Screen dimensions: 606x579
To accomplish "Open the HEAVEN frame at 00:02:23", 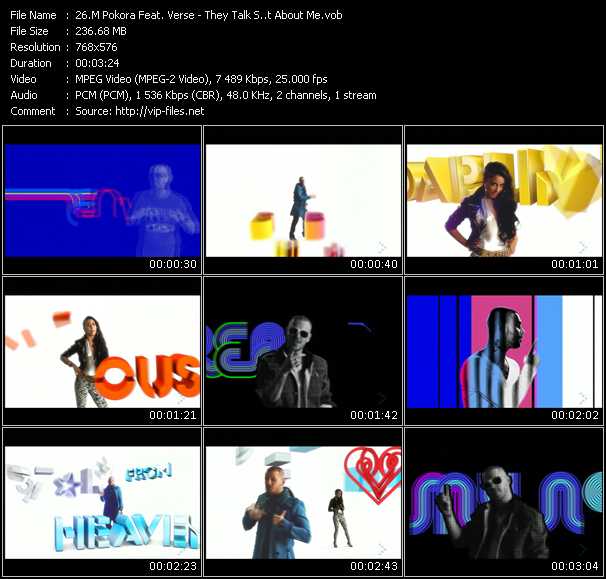I will coord(102,502).
